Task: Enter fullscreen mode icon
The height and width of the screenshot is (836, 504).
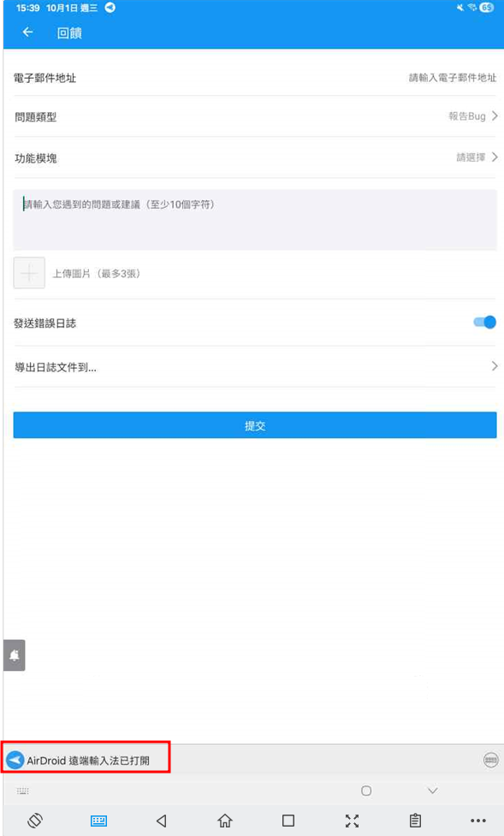Action: (352, 821)
